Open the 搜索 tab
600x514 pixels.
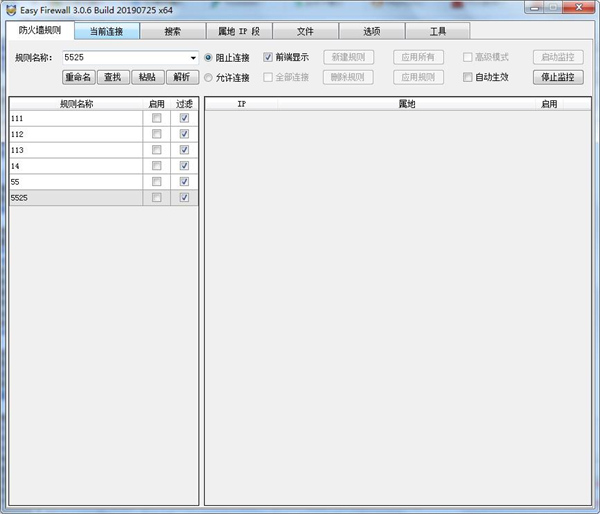(172, 31)
